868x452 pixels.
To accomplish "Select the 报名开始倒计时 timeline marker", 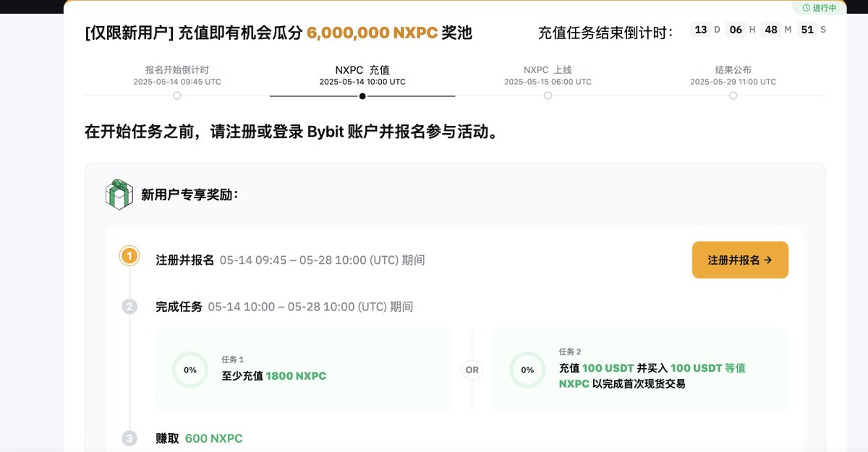I will [x=177, y=95].
